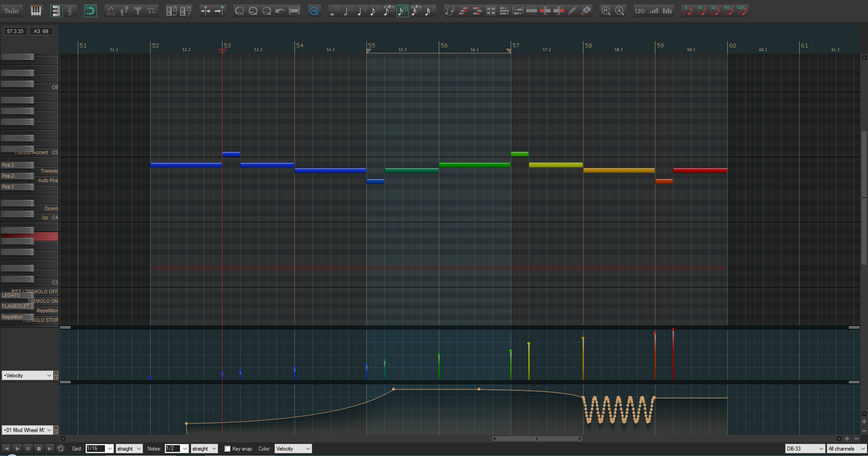
Task: Click the velocity ramp bars icon
Action: pos(654,10)
